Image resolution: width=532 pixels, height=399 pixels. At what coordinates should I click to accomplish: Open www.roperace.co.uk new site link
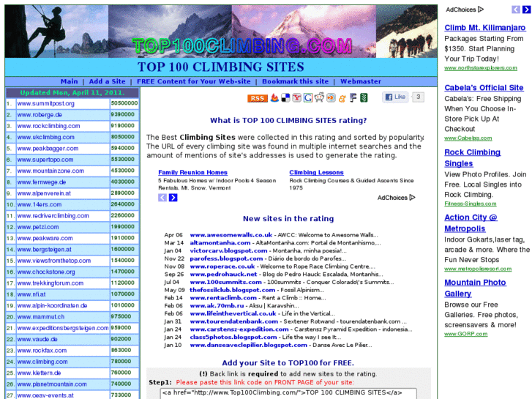coord(222,266)
